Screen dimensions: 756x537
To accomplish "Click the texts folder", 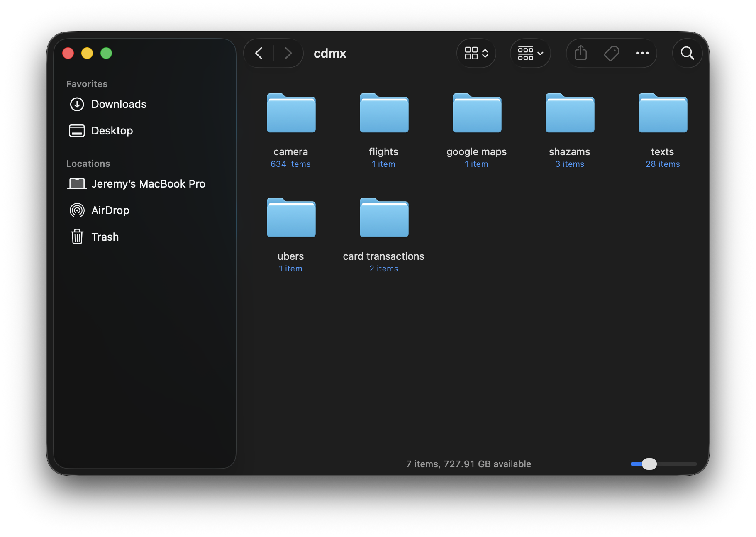I will [x=663, y=114].
